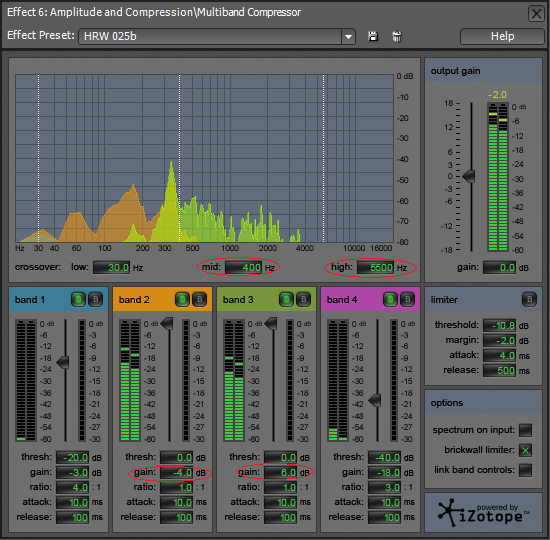
Task: Edit band 3 gain 6.0 field
Action: [x=280, y=473]
